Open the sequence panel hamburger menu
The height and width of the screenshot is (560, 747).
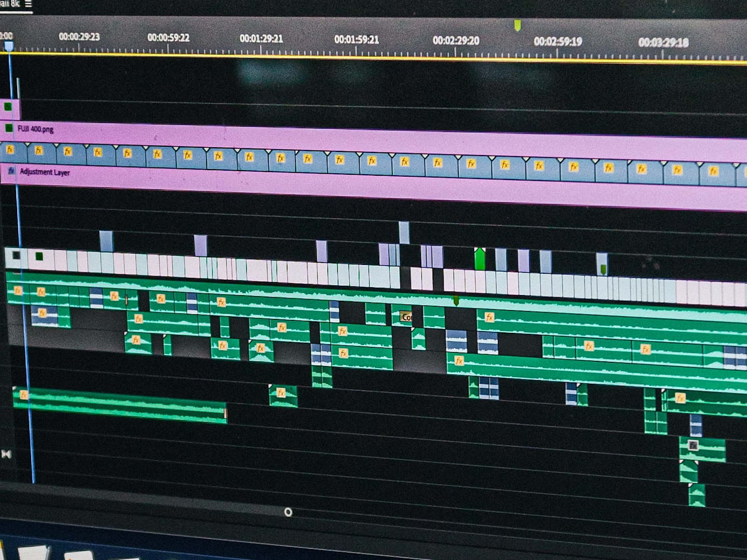pyautogui.click(x=28, y=4)
